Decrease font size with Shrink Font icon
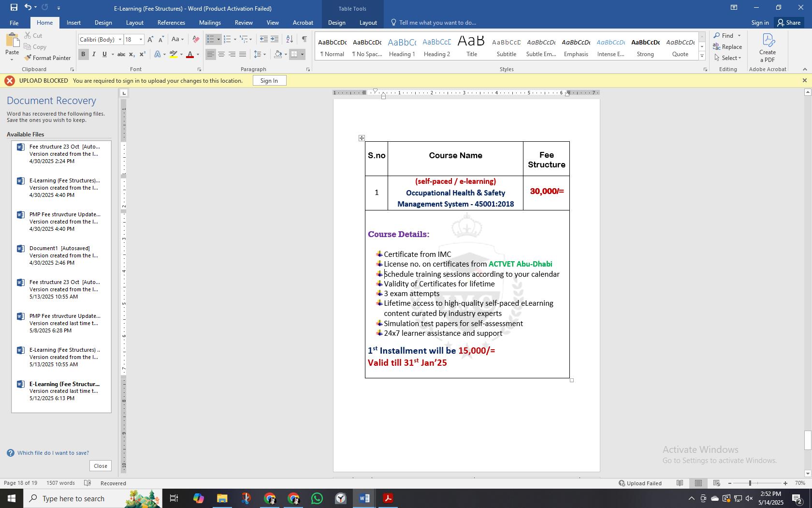 [161, 40]
